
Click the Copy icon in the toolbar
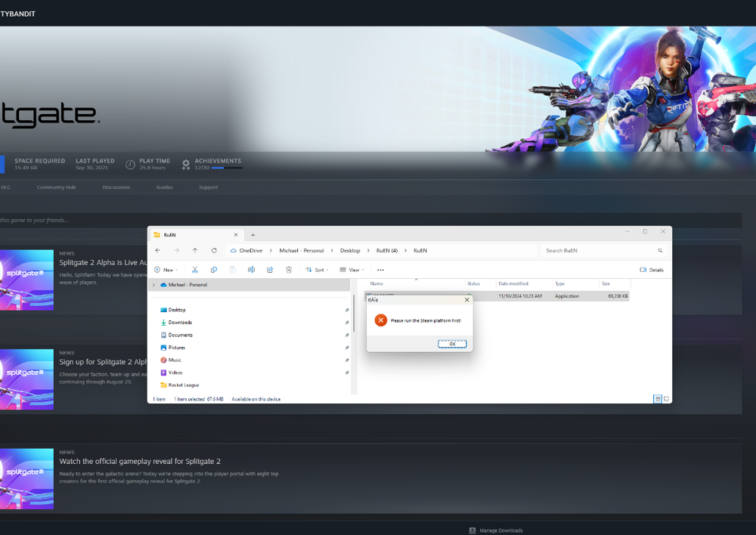(x=214, y=270)
